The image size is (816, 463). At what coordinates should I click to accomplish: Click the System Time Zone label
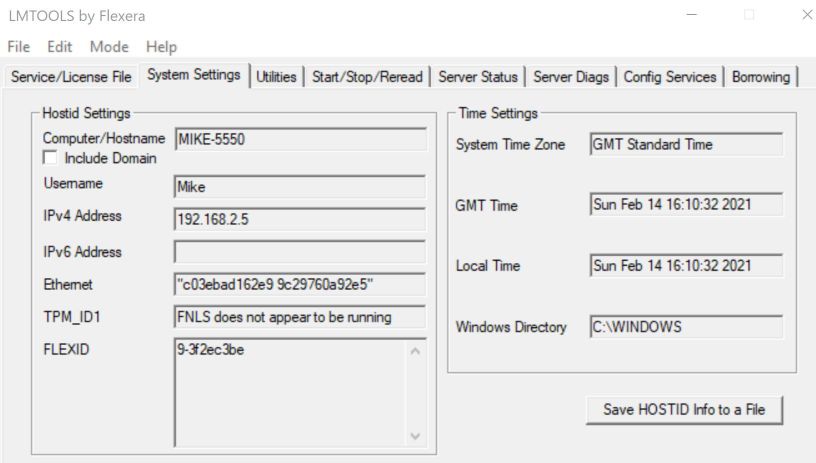pyautogui.click(x=510, y=144)
